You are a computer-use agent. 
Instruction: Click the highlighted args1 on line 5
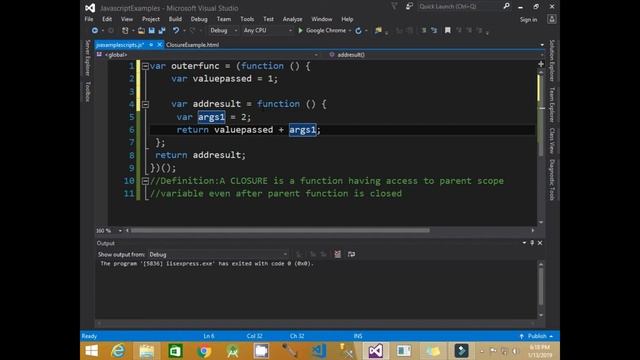point(211,117)
